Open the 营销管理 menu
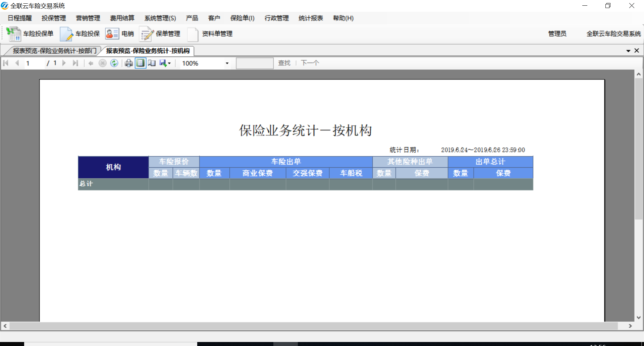644x346 pixels. (x=88, y=18)
